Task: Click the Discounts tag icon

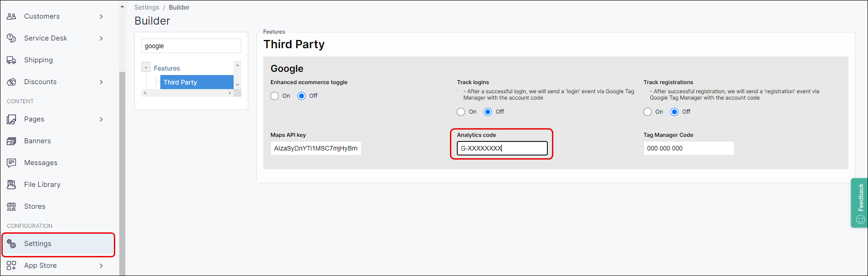Action: (11, 82)
